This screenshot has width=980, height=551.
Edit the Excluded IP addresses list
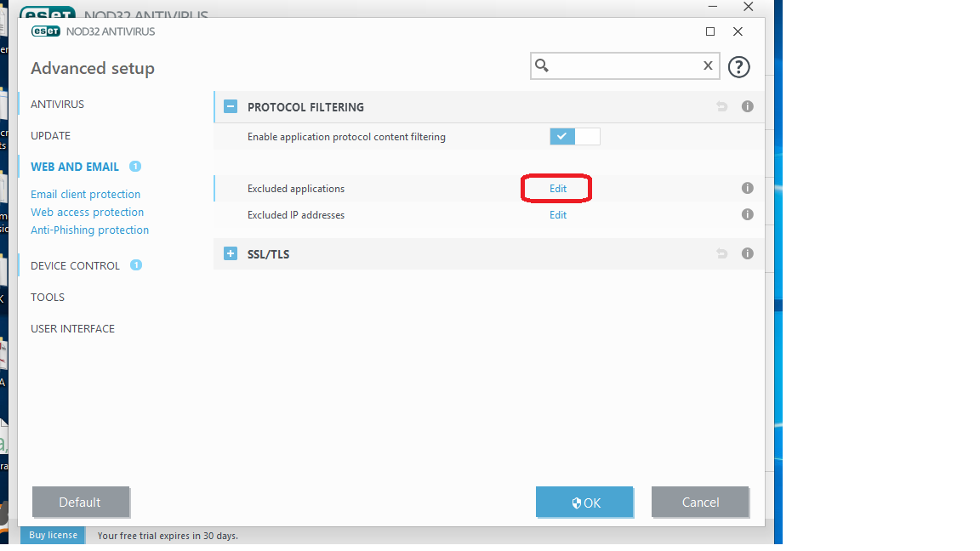557,215
